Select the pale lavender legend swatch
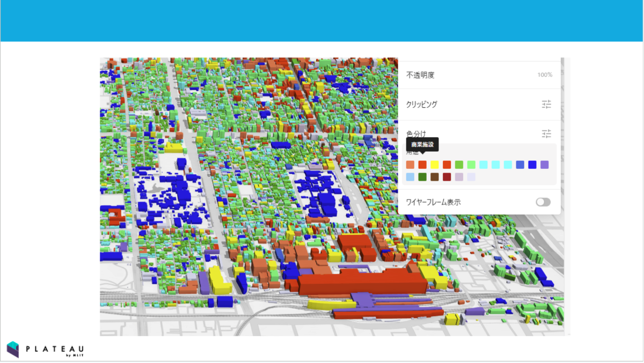The height and width of the screenshot is (363, 644). click(471, 177)
